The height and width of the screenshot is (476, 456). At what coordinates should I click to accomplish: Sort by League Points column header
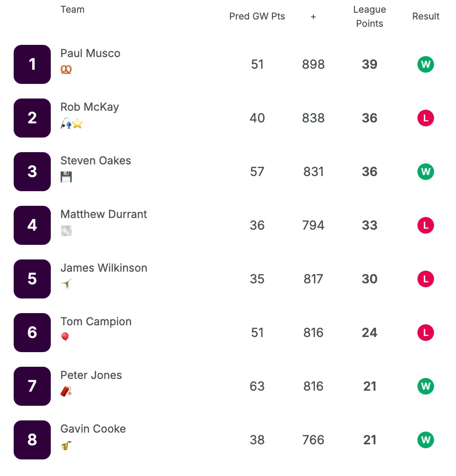(x=370, y=17)
